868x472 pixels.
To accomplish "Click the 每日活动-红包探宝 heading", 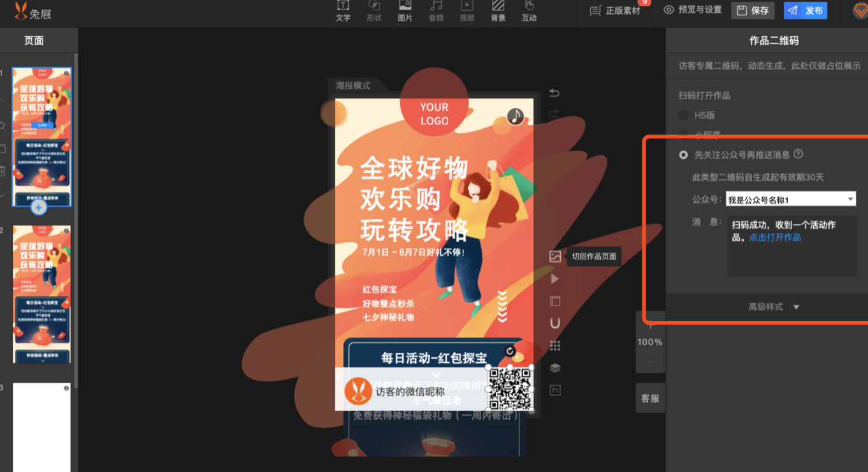I will [434, 358].
